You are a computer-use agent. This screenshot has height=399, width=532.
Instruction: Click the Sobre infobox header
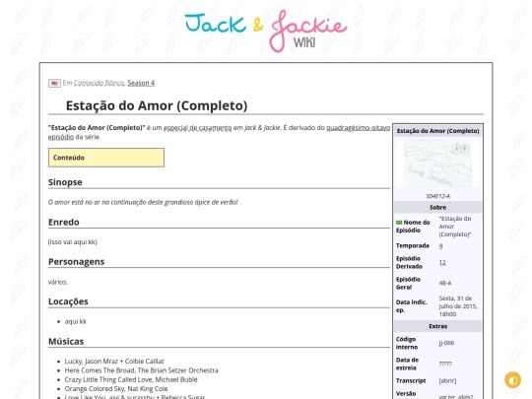437,207
